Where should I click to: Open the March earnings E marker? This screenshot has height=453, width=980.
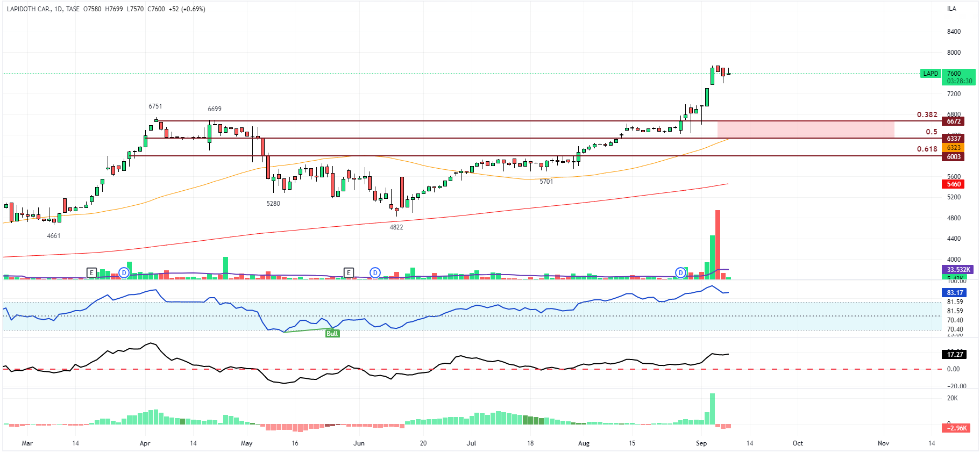91,273
